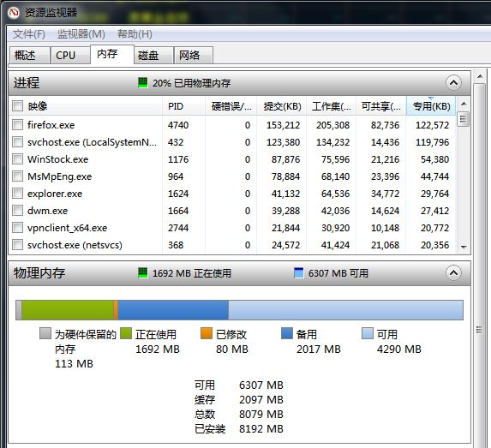Click the blue standby segment of memory bar
Screen dimensions: 491x448
point(173,310)
